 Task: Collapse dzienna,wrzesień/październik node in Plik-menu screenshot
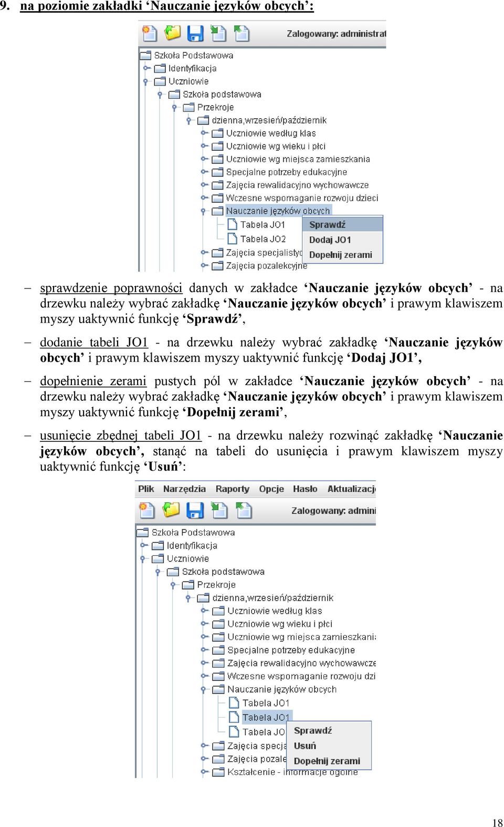click(188, 598)
